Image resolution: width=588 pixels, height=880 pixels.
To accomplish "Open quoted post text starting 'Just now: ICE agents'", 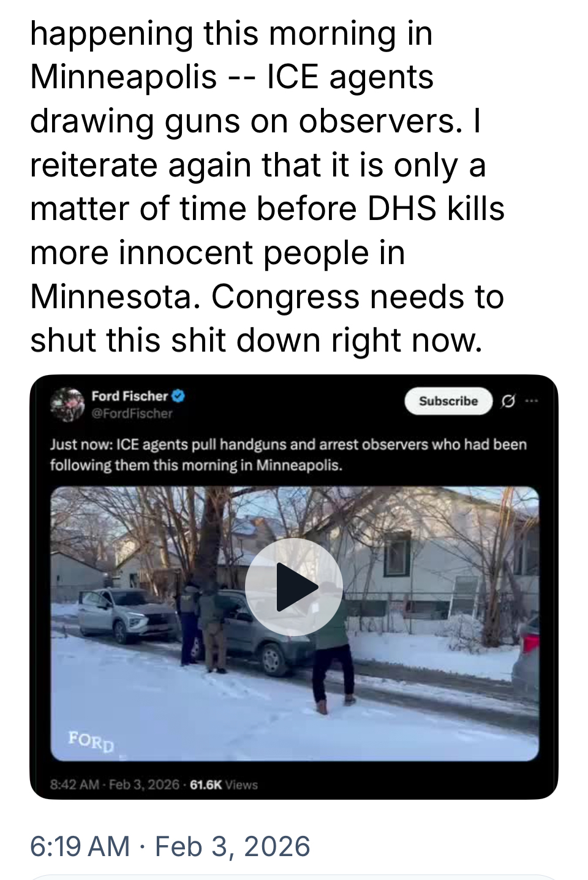I will click(x=288, y=455).
